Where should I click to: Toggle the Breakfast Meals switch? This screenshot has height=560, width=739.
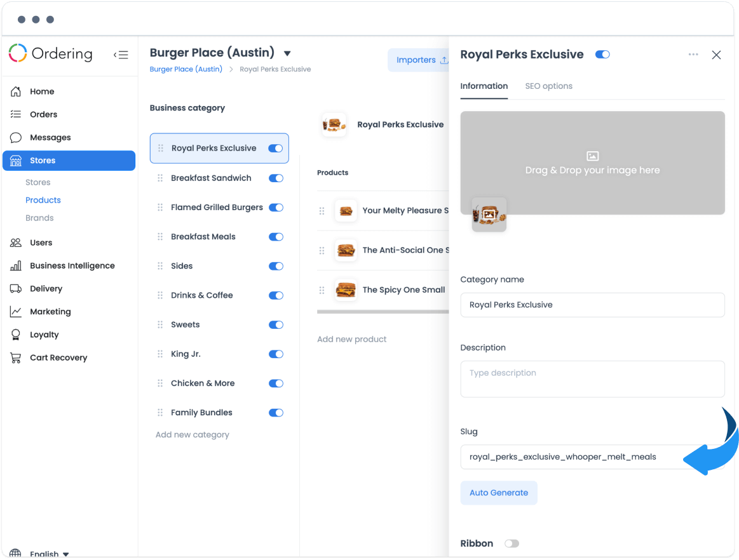[276, 237]
